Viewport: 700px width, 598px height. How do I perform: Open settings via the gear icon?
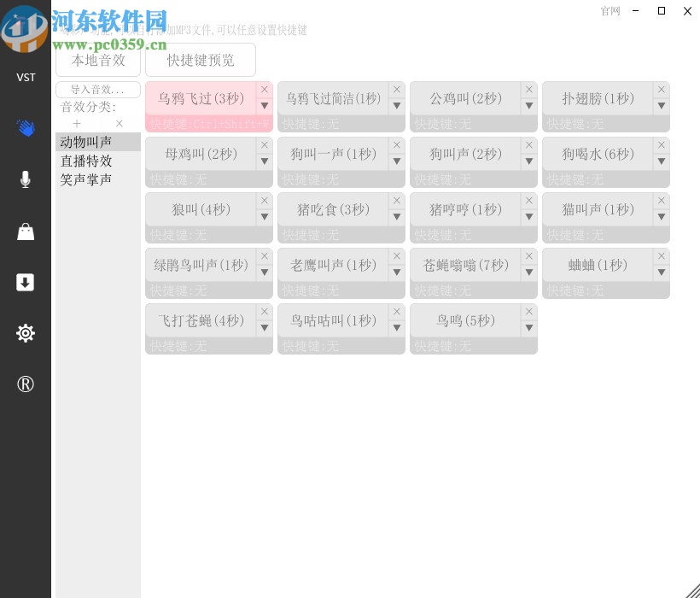point(26,333)
